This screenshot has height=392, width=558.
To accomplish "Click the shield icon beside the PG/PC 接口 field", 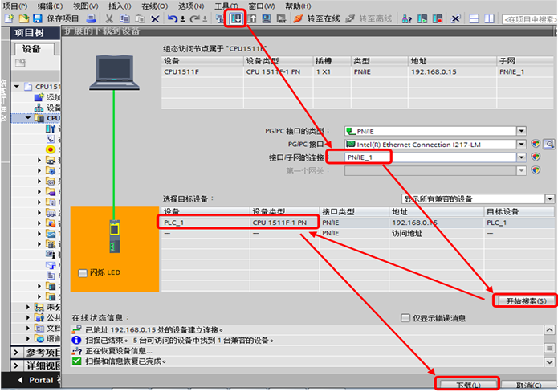I will tap(536, 144).
